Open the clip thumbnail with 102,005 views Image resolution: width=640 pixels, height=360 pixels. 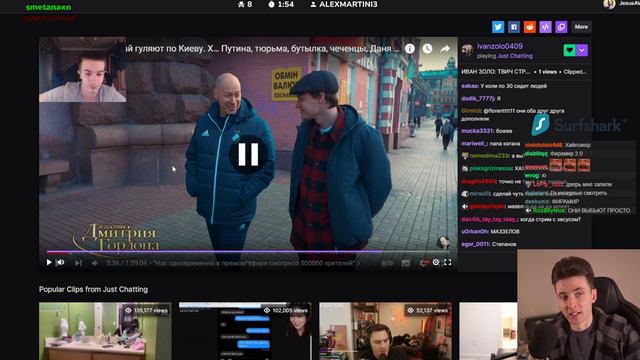pos(245,331)
